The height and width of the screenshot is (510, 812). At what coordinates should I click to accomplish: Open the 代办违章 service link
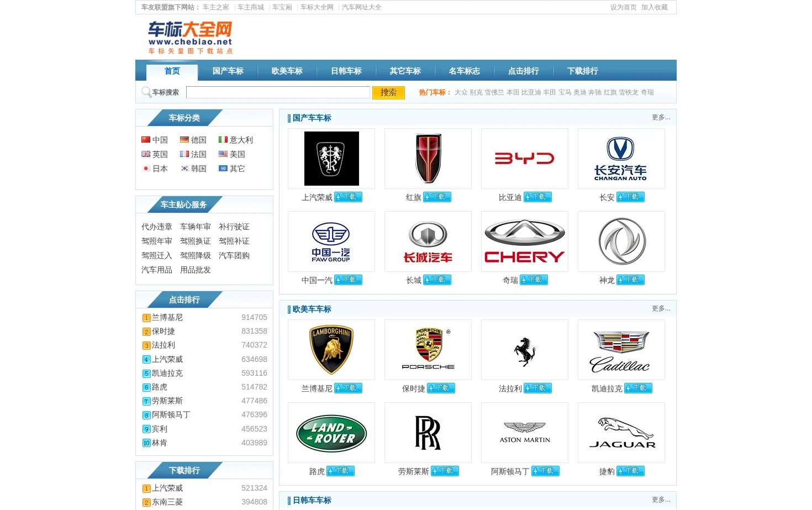pyautogui.click(x=157, y=227)
